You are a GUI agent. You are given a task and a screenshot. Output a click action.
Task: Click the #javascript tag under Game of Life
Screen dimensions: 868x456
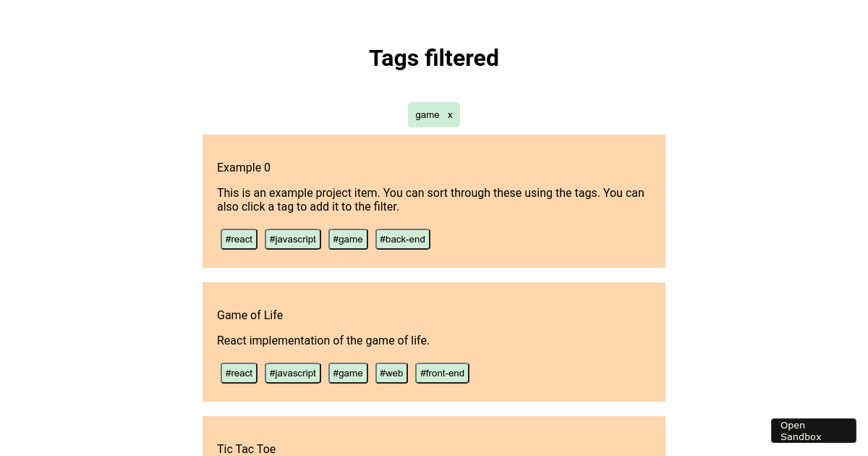[292, 373]
